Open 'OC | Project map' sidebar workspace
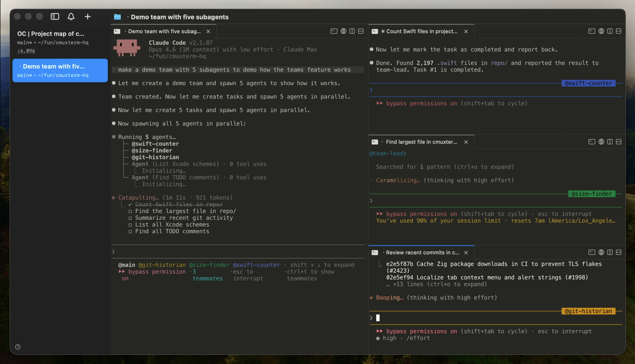 51,34
